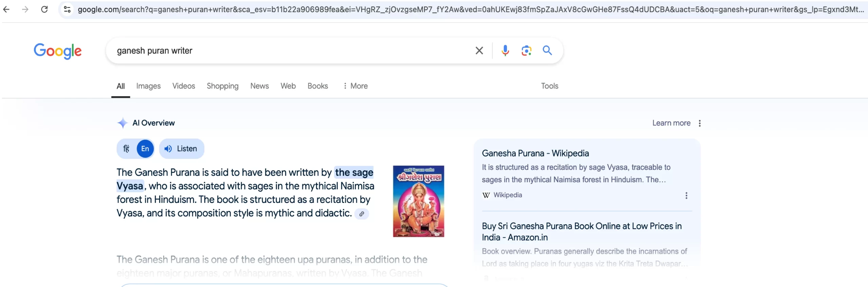Open Ganesha Purana Wikipedia link

point(535,153)
